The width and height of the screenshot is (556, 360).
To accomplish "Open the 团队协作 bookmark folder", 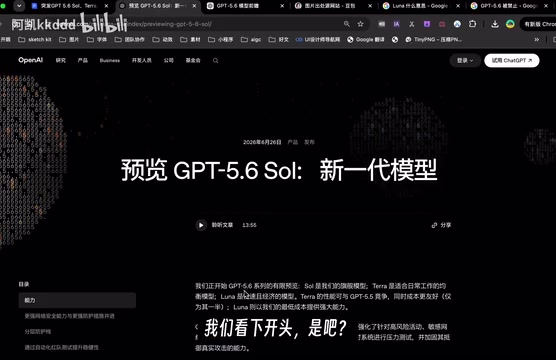I will pyautogui.click(x=129, y=39).
